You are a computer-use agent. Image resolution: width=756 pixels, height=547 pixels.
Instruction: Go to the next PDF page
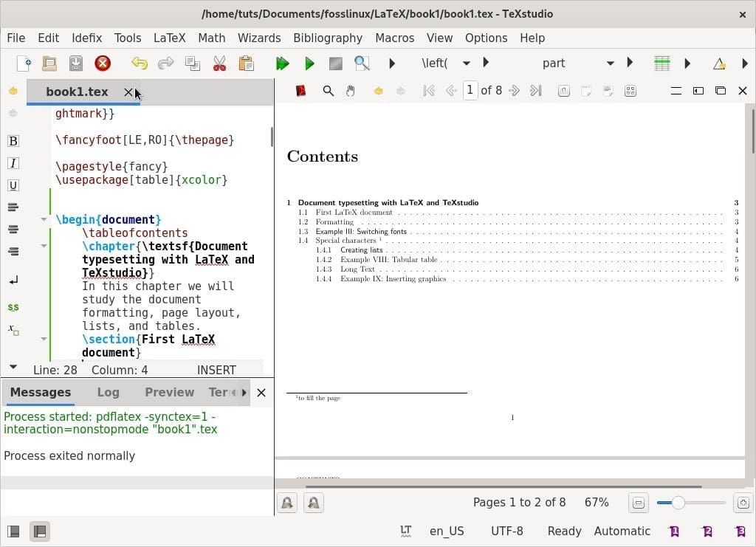pos(514,91)
